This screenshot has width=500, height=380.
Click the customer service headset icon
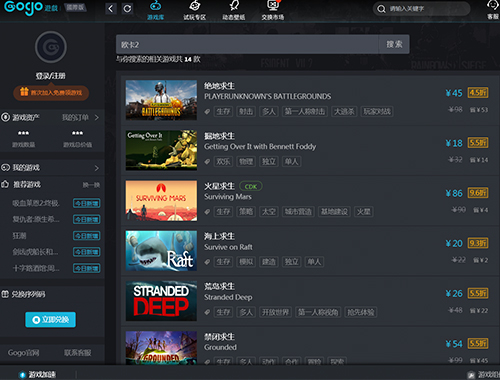[493, 5]
